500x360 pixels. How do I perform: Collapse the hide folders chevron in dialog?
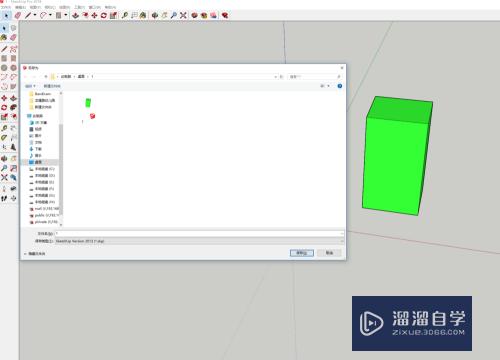pyautogui.click(x=25, y=254)
